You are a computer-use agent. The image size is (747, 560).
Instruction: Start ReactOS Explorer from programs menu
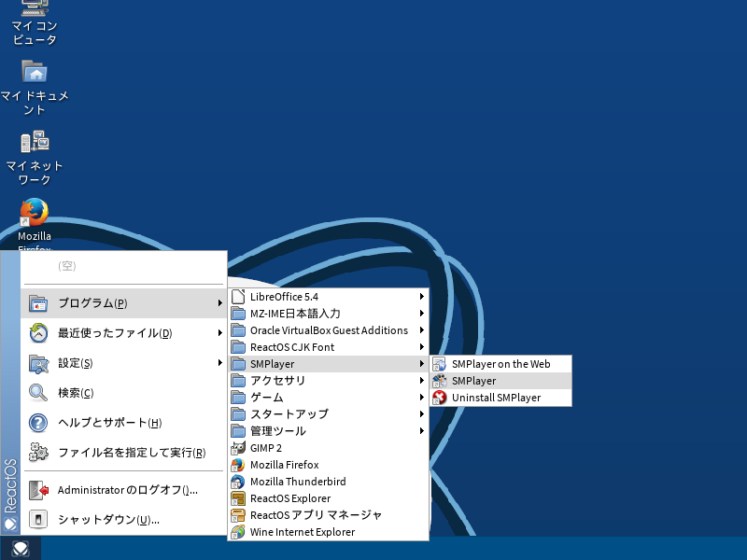289,498
